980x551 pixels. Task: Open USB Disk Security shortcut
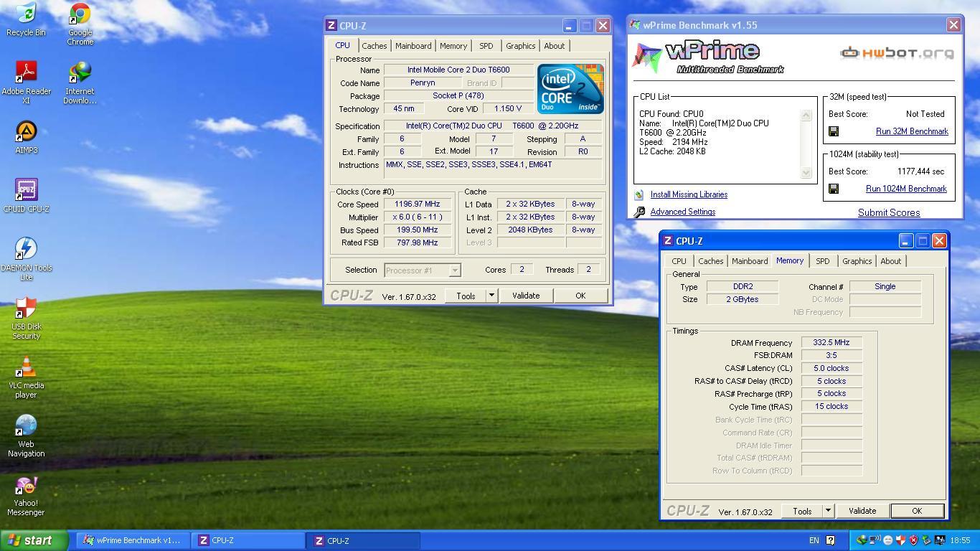[x=26, y=318]
